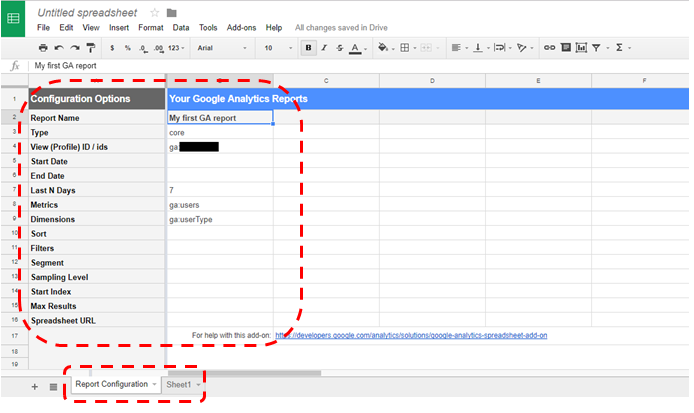Open the move to folder icon
Screen dimensions: 694x413
pos(172,13)
